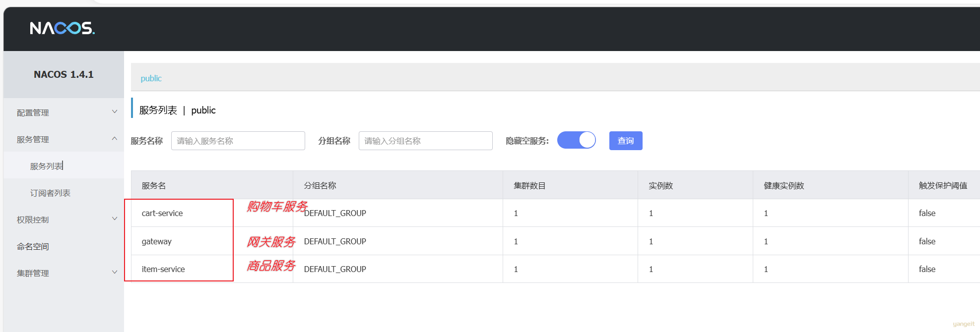The width and height of the screenshot is (980, 332).
Task: Click 健康实例数 column header
Action: point(784,185)
